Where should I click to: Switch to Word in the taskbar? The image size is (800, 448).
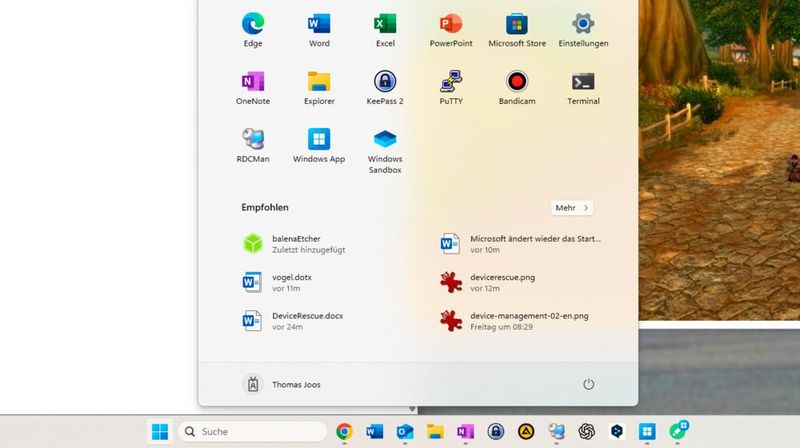point(374,432)
